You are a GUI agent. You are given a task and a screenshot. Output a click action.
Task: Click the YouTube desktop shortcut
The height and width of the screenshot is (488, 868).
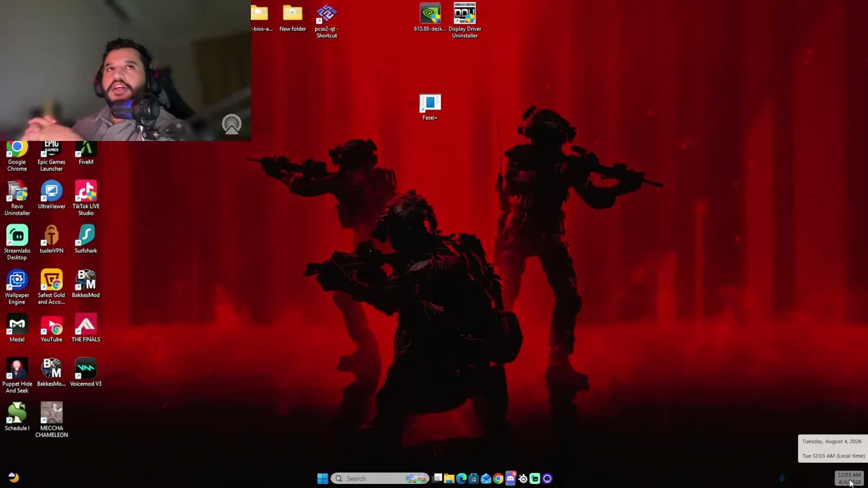click(52, 329)
